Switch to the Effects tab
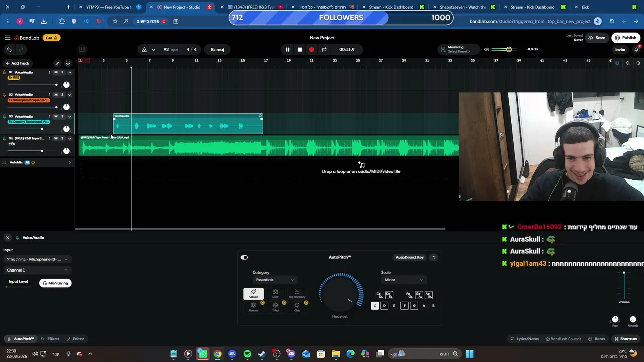644x362 pixels. click(50, 339)
